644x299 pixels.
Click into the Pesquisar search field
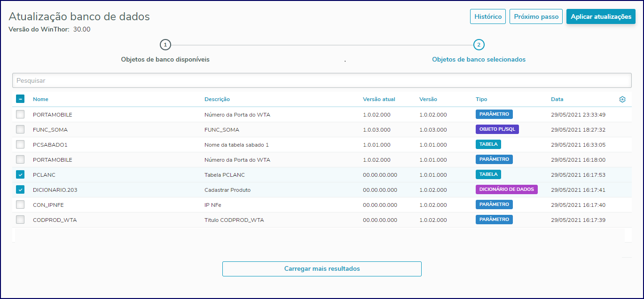[322, 80]
